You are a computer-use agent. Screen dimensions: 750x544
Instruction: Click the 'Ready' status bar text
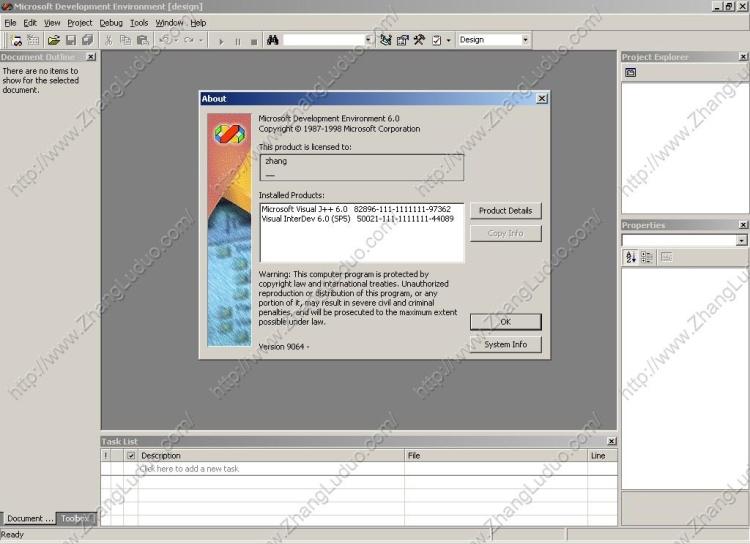12,534
